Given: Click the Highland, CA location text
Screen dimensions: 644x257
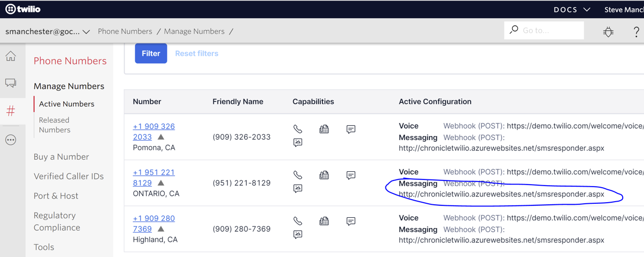Looking at the screenshot, I should (155, 239).
